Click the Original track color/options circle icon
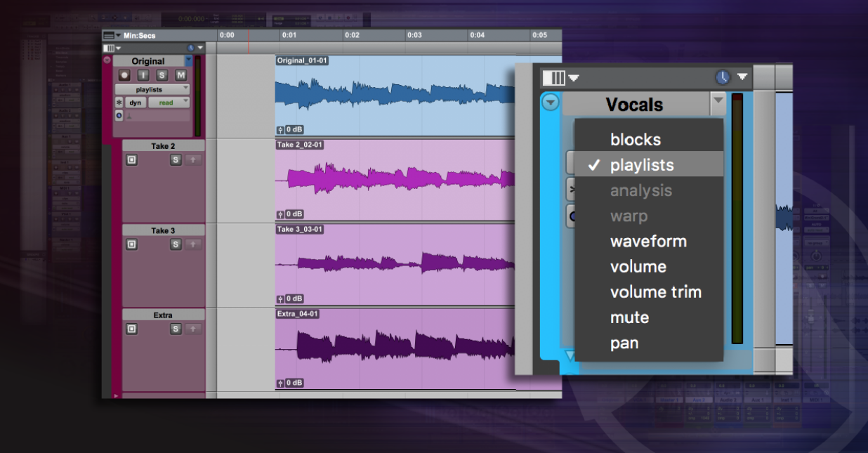The height and width of the screenshot is (453, 868). 107,60
